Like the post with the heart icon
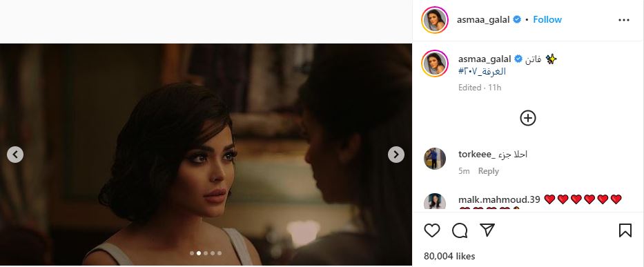This screenshot has height=267, width=644. pyautogui.click(x=431, y=230)
